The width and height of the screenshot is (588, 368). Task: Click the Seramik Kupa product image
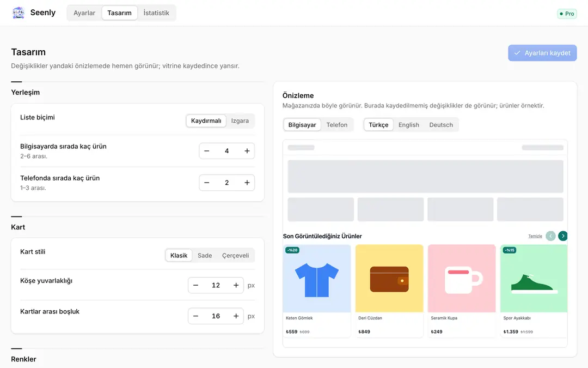462,278
